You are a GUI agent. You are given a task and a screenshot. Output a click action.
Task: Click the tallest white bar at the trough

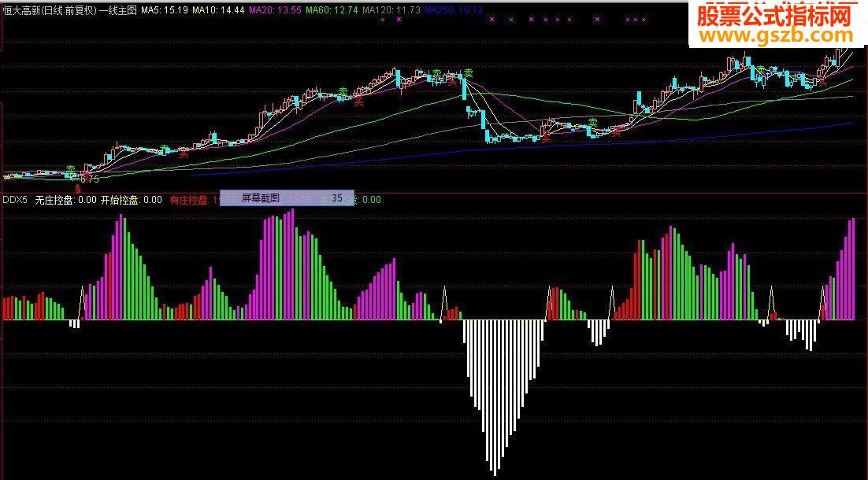pyautogui.click(x=496, y=397)
